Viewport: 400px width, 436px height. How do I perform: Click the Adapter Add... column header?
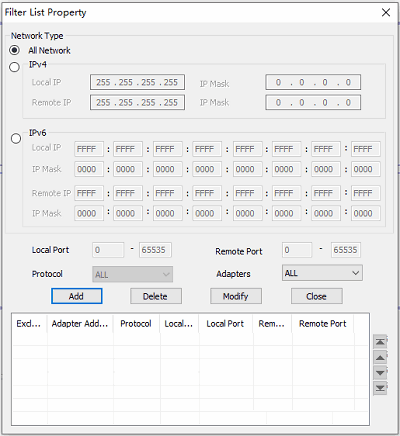point(80,324)
